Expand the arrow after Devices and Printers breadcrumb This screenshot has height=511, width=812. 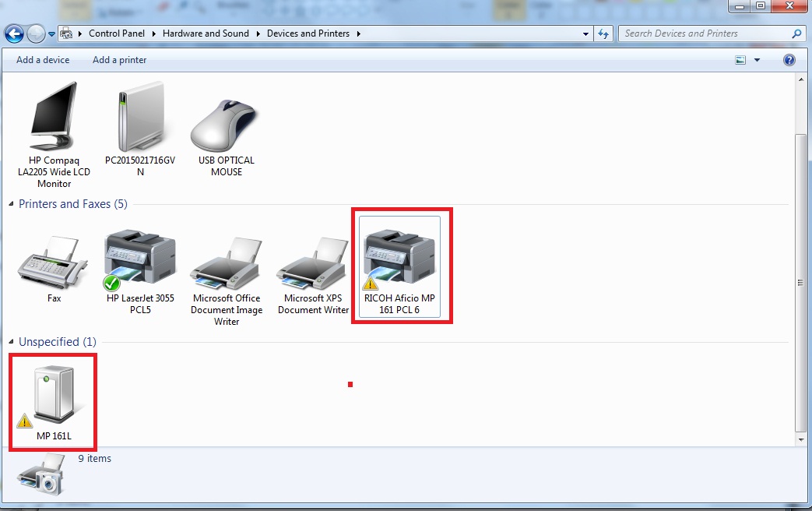pyautogui.click(x=358, y=33)
